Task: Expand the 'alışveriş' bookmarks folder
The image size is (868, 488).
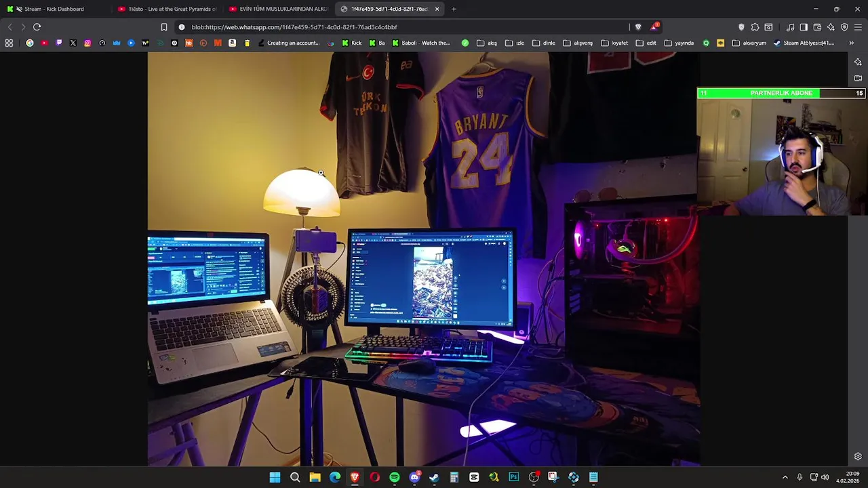Action: (x=578, y=43)
